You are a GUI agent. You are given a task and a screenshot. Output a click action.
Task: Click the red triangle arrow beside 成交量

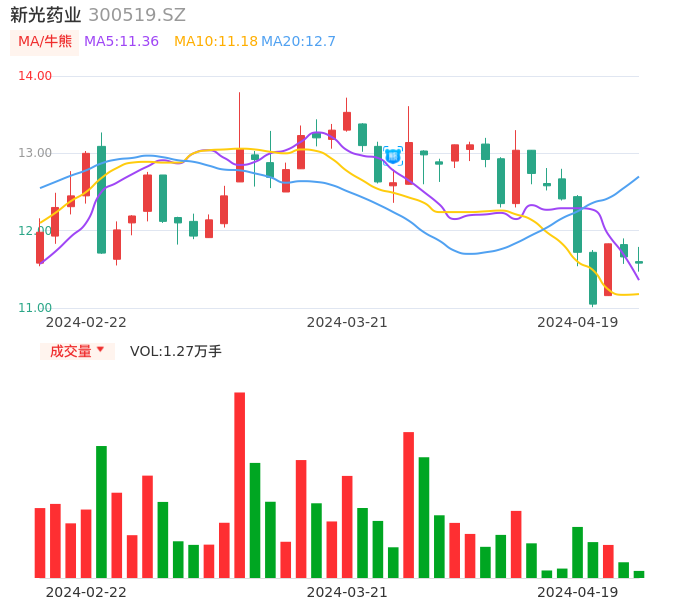tap(100, 350)
